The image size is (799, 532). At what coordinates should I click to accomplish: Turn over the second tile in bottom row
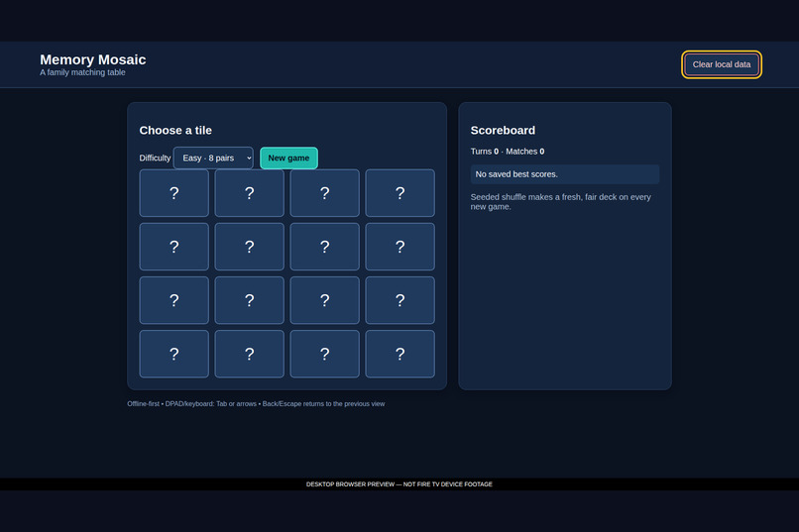coord(249,354)
